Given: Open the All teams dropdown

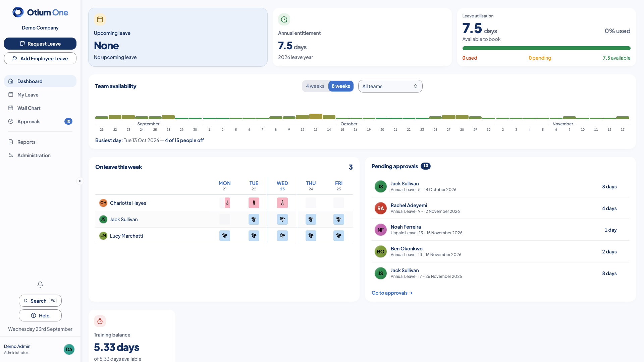Looking at the screenshot, I should pyautogui.click(x=390, y=86).
